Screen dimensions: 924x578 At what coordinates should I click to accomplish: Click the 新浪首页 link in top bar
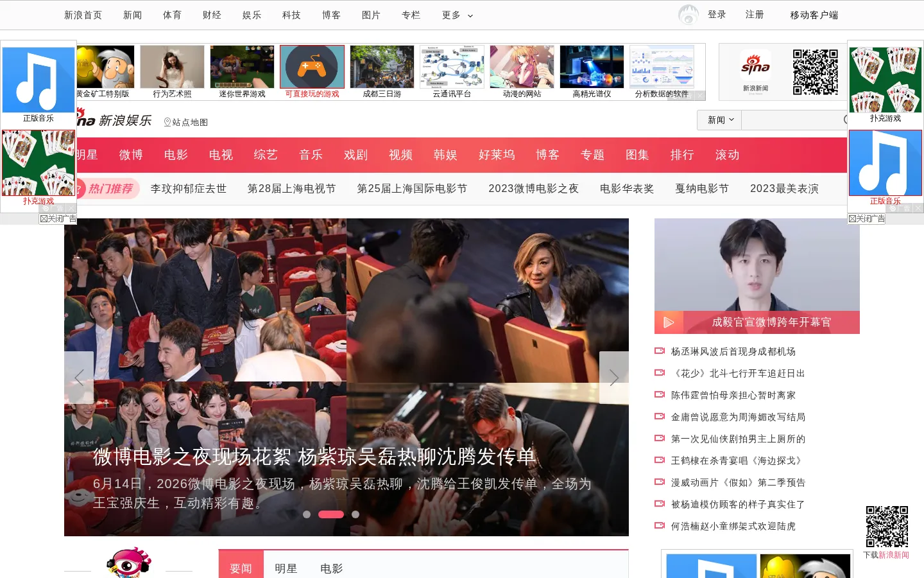(x=83, y=15)
